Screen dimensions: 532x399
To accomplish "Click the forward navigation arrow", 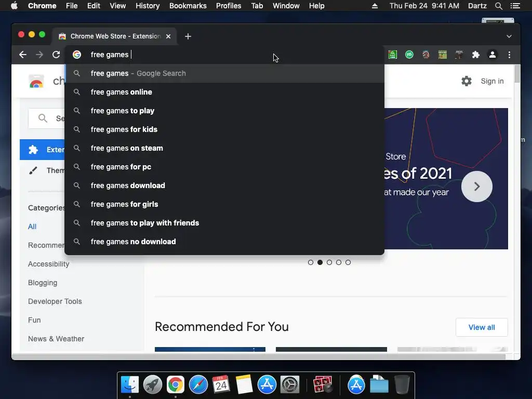I will click(39, 55).
